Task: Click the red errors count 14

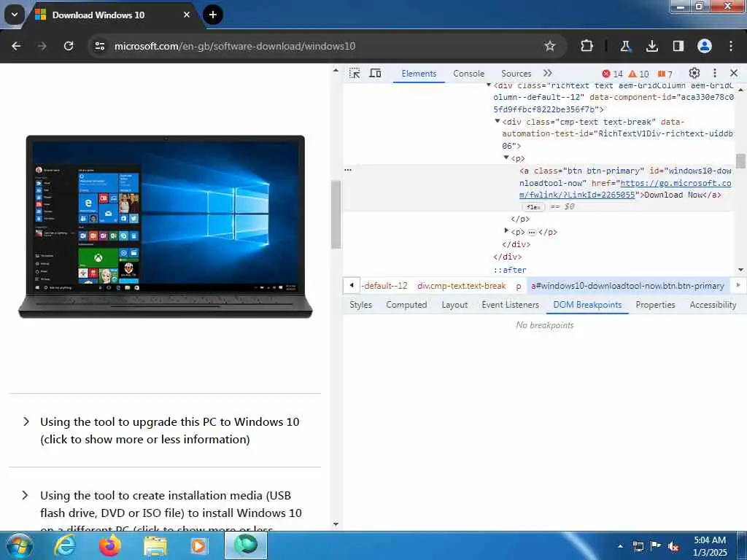Action: click(612, 74)
